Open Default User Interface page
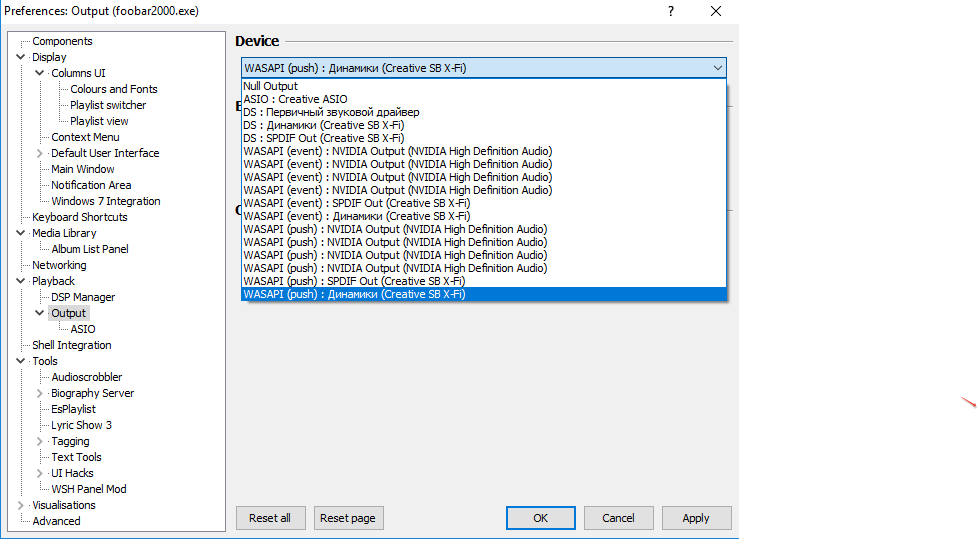The image size is (977, 539). (x=105, y=153)
